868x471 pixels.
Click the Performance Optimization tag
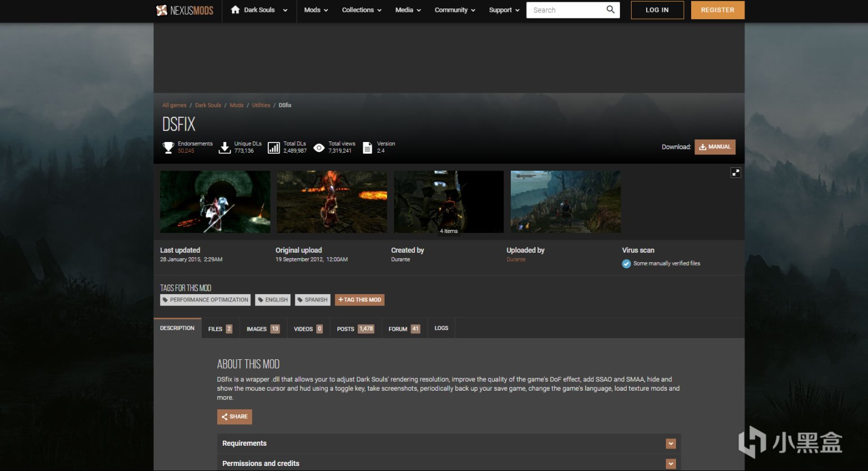[205, 300]
